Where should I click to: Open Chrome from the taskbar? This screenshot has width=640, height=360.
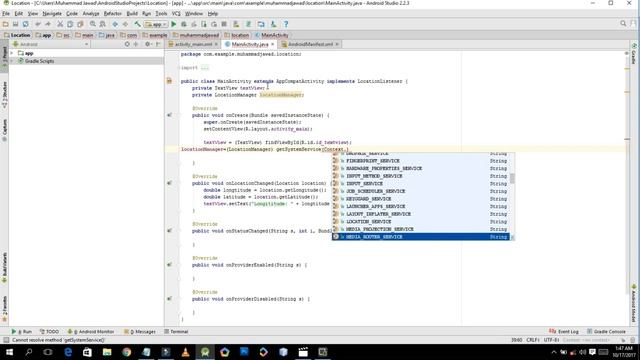click(127, 352)
